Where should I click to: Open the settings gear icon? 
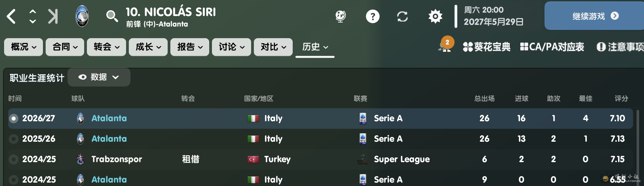tap(435, 16)
